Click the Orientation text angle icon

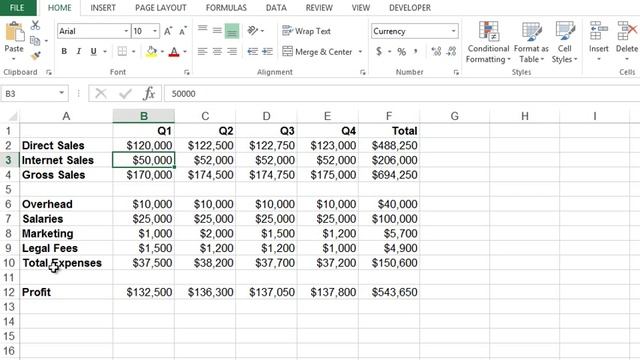click(253, 31)
